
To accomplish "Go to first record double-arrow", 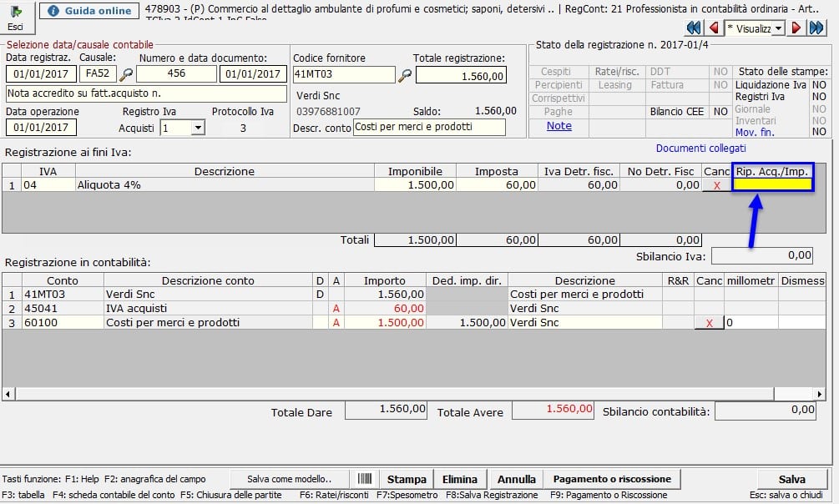I will pos(694,28).
